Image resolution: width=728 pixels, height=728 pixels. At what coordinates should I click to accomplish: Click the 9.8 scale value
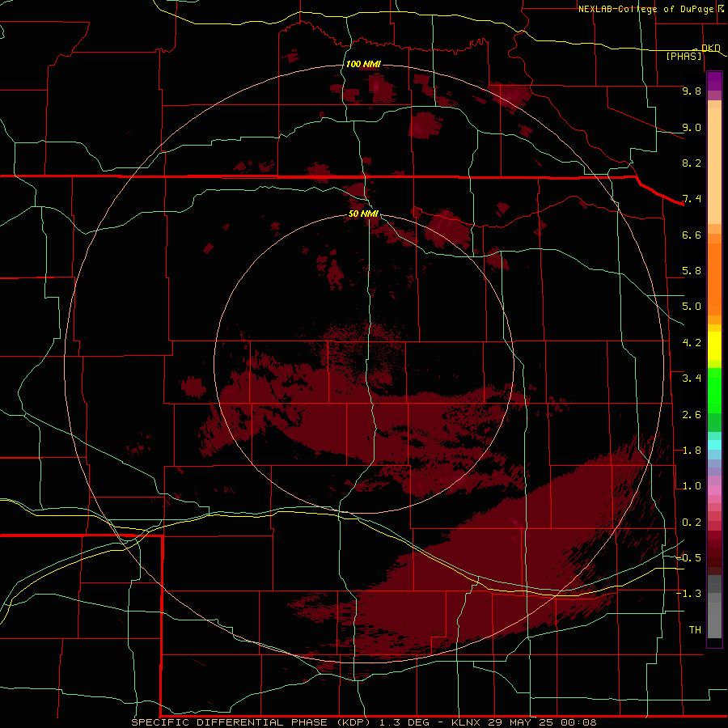coord(692,91)
